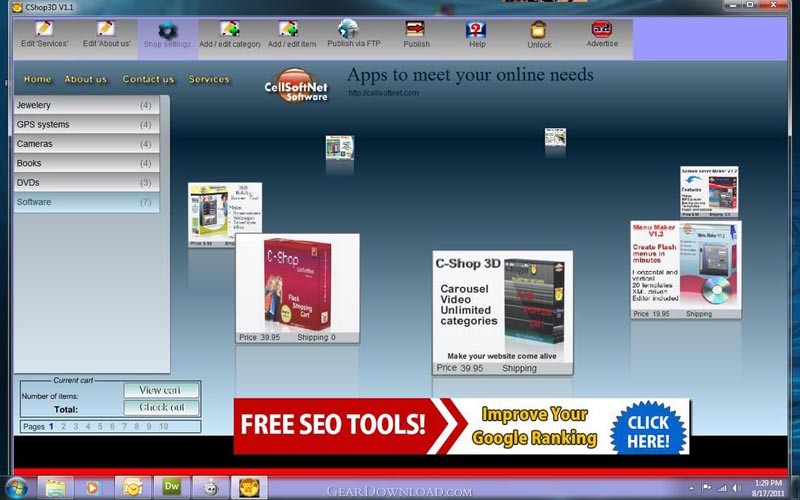800x500 pixels.
Task: Go to page 1 of products
Action: [51, 427]
